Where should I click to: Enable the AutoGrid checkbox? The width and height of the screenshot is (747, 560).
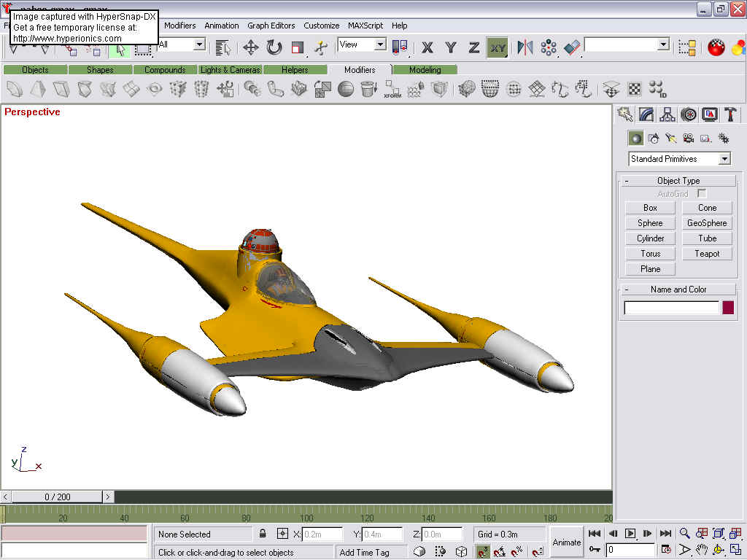tap(701, 193)
